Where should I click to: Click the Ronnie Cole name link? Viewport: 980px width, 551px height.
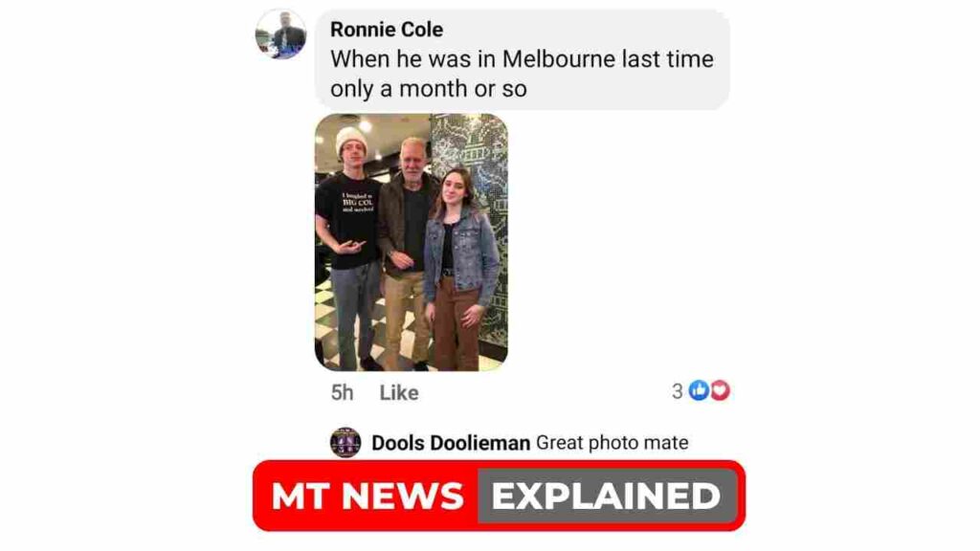(387, 30)
